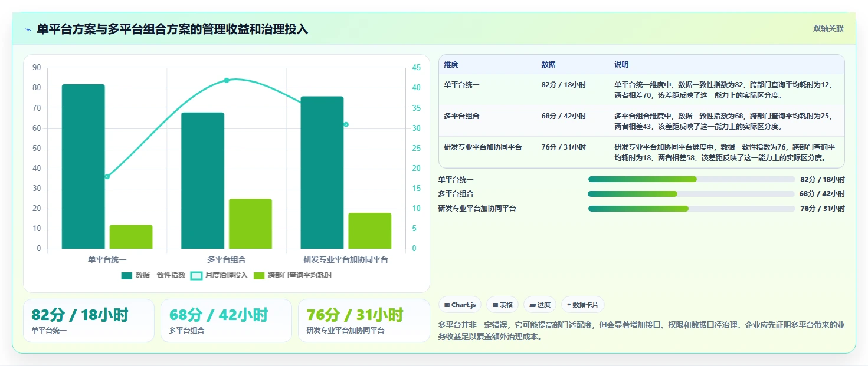Click the 双轴关联 label in header
Viewport: 868px width, 366px height.
(x=828, y=29)
